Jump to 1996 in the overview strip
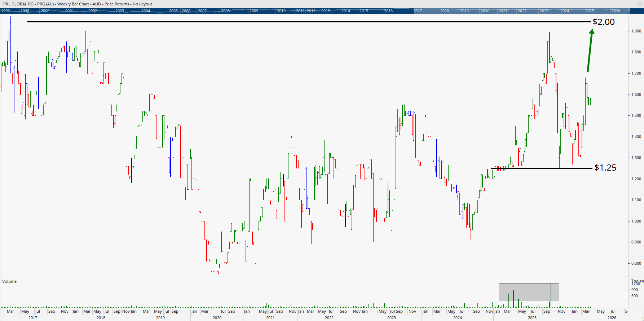644x321 pixels. (5, 11)
